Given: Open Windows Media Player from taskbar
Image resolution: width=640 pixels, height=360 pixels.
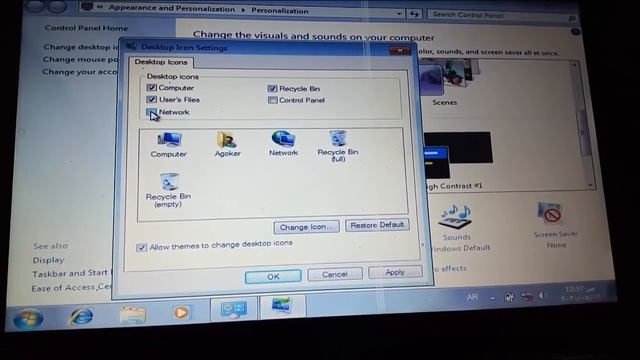Looking at the screenshot, I should click(x=181, y=313).
